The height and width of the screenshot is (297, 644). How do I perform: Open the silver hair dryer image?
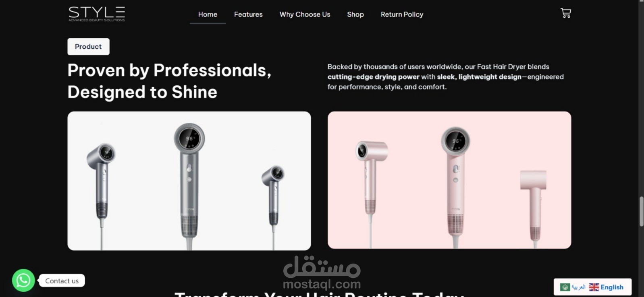[x=189, y=181]
